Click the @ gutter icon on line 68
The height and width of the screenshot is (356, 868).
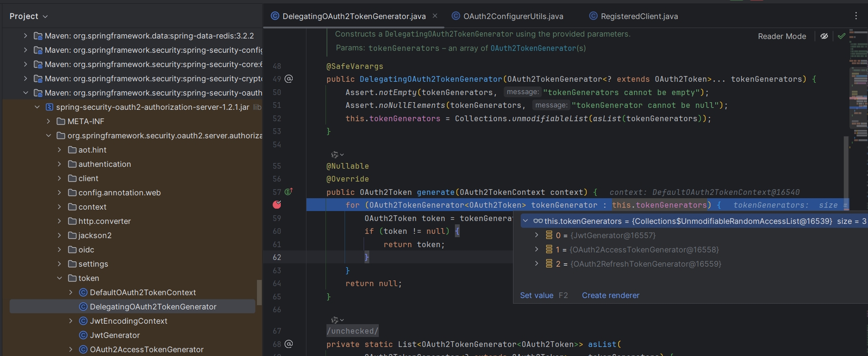[x=288, y=344]
